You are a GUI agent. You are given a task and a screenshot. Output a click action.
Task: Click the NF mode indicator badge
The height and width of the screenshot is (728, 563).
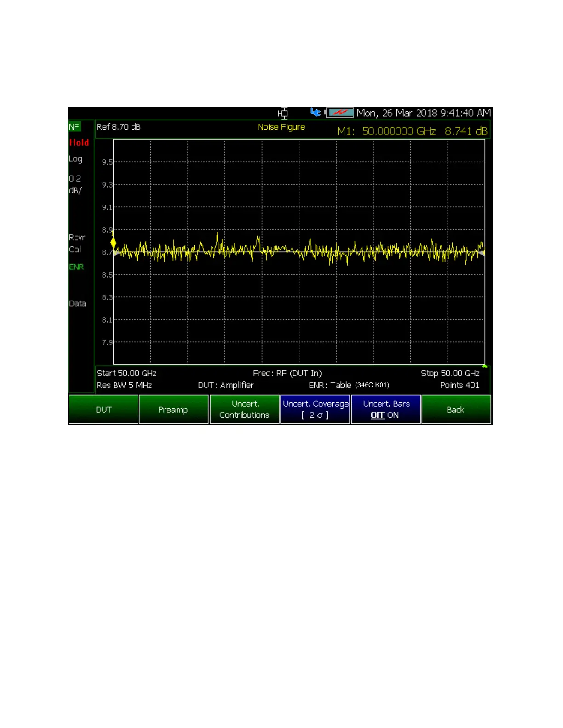pos(74,127)
